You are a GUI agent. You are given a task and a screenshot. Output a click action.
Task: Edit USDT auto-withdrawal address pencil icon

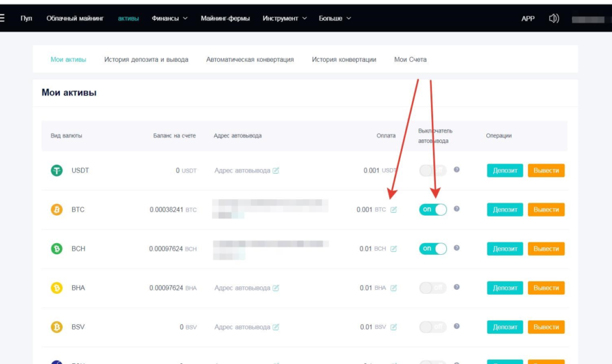pos(276,170)
